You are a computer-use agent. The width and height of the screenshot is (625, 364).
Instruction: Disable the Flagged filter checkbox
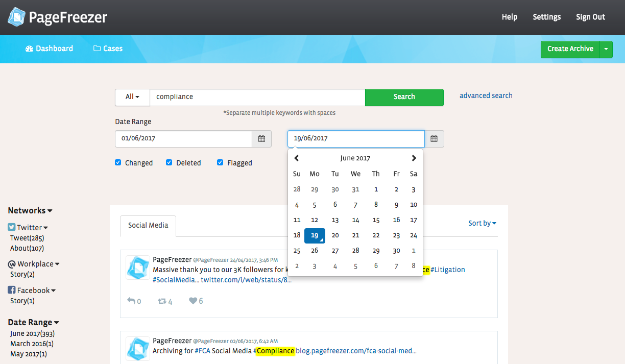click(220, 162)
